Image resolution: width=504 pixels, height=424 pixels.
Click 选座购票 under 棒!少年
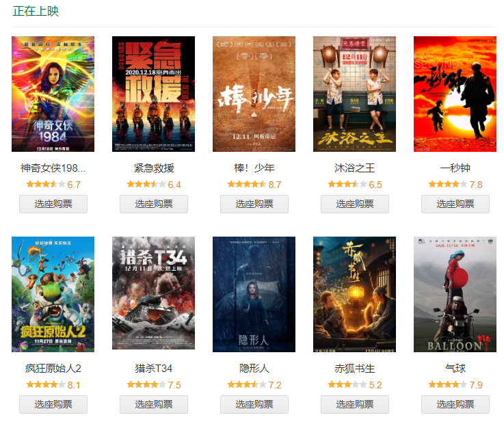tap(254, 204)
